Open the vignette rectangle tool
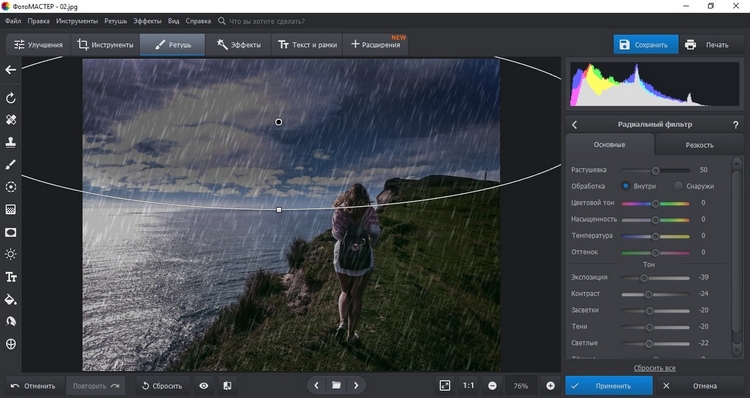Screen dimensions: 750x398 11,232
